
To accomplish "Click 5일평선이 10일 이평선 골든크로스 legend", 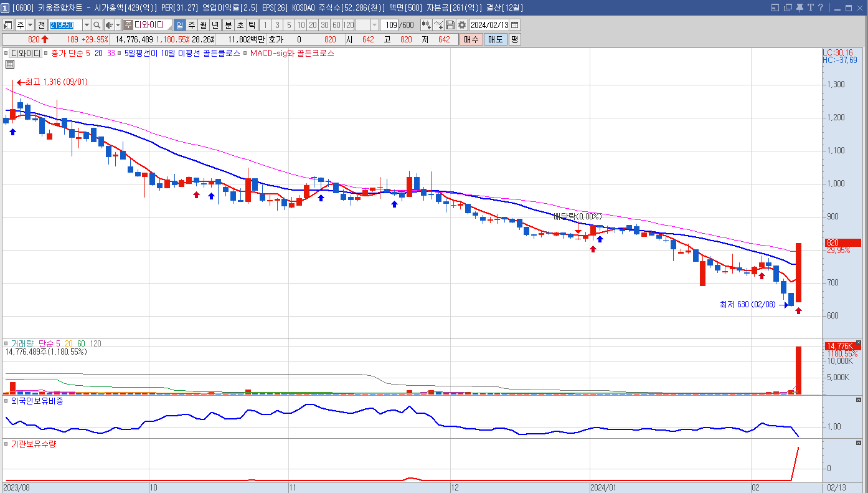I will tap(182, 54).
